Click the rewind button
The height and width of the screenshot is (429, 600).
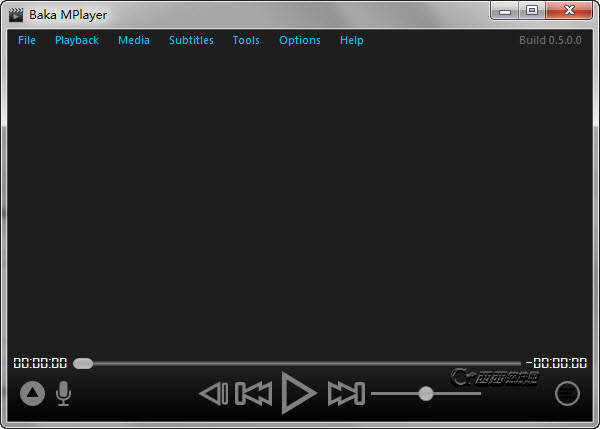pos(214,393)
